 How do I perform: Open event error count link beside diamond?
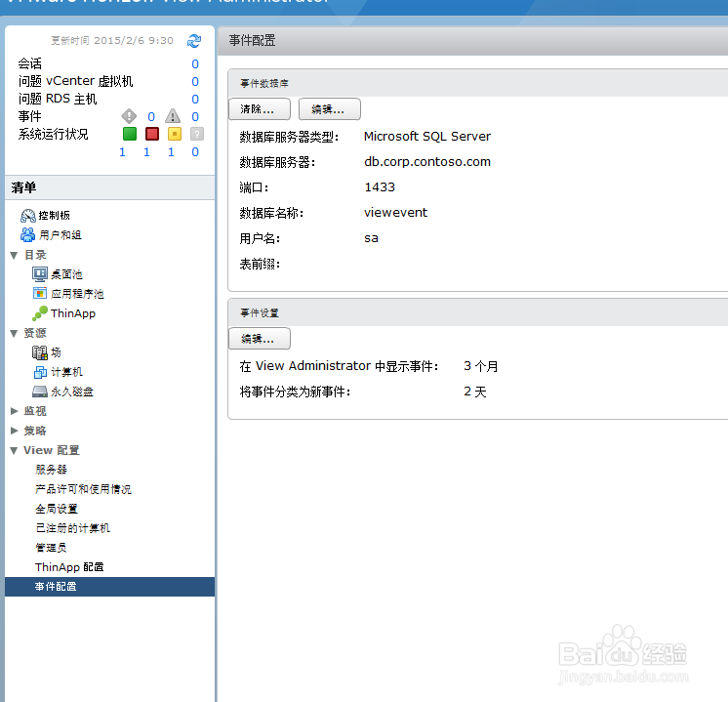[151, 116]
